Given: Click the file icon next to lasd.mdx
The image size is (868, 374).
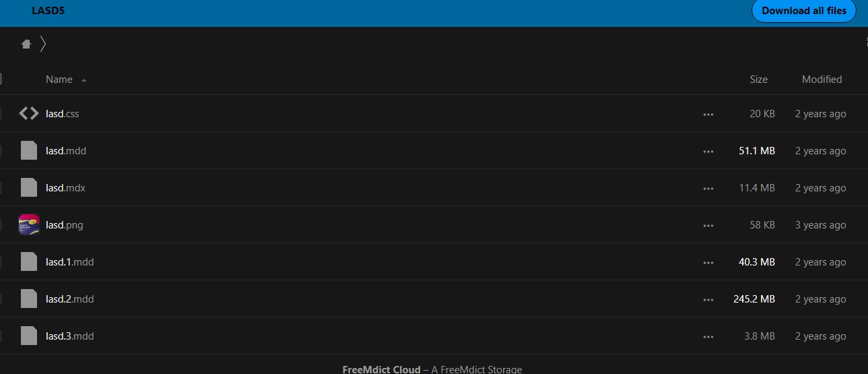Looking at the screenshot, I should [29, 188].
